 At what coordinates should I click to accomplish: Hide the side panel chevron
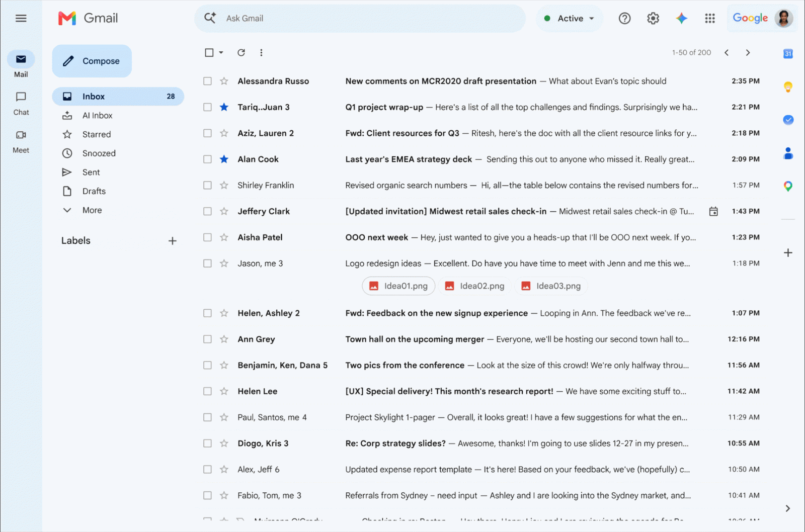787,508
